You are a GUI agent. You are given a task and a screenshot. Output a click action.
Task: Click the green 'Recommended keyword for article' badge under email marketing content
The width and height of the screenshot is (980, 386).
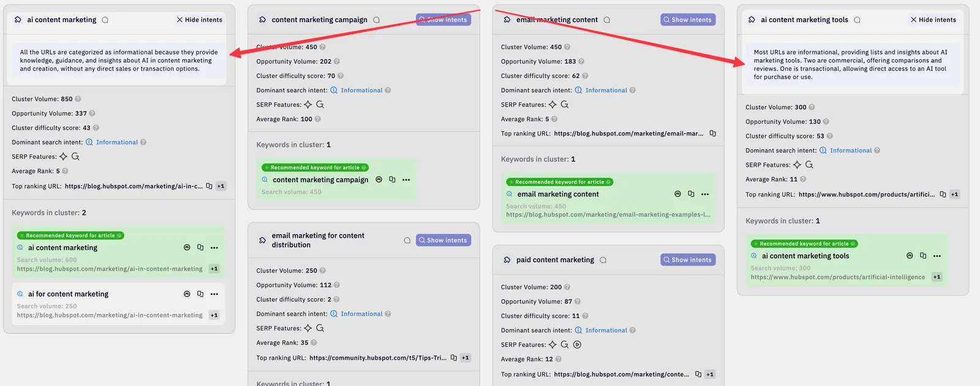pyautogui.click(x=559, y=182)
